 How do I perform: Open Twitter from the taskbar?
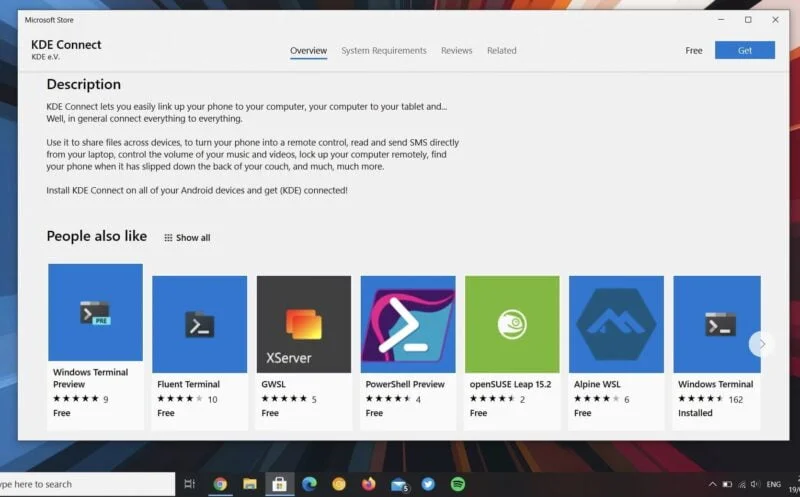click(x=428, y=484)
